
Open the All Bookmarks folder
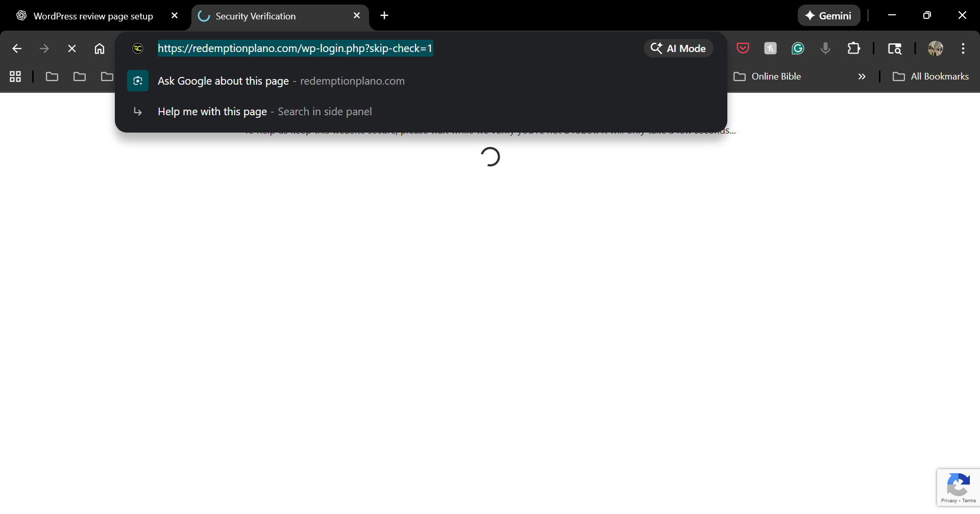[930, 76]
